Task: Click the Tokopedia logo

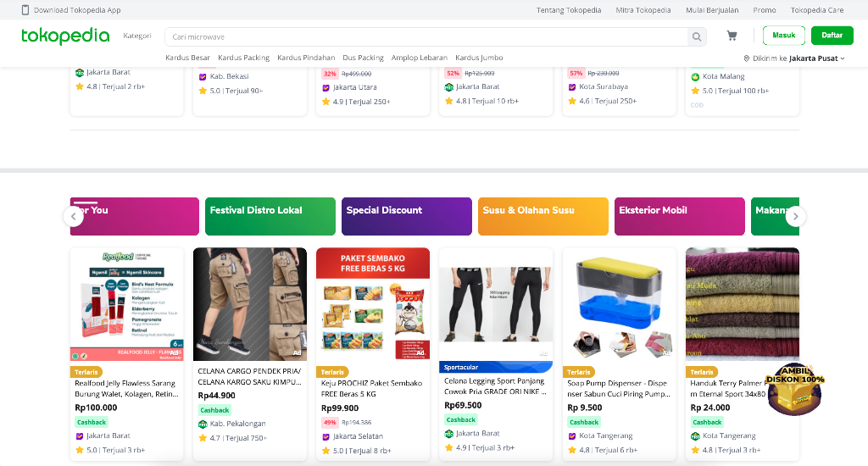Action: pos(65,36)
